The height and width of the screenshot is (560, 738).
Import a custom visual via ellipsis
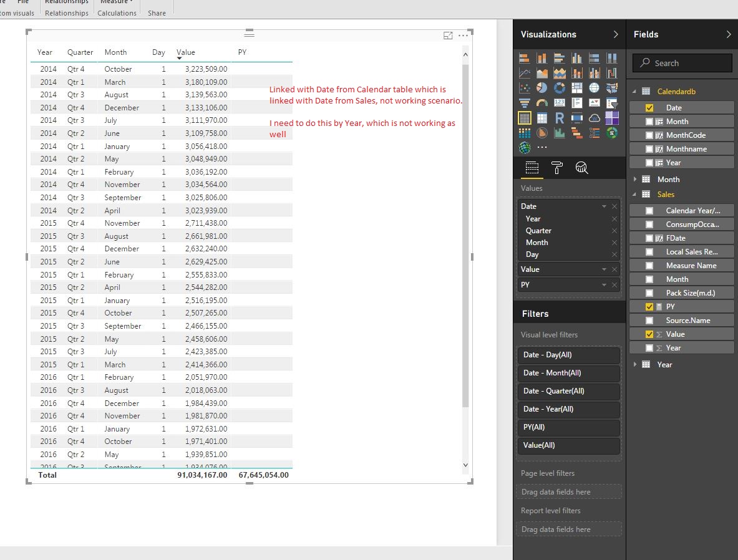pyautogui.click(x=541, y=147)
